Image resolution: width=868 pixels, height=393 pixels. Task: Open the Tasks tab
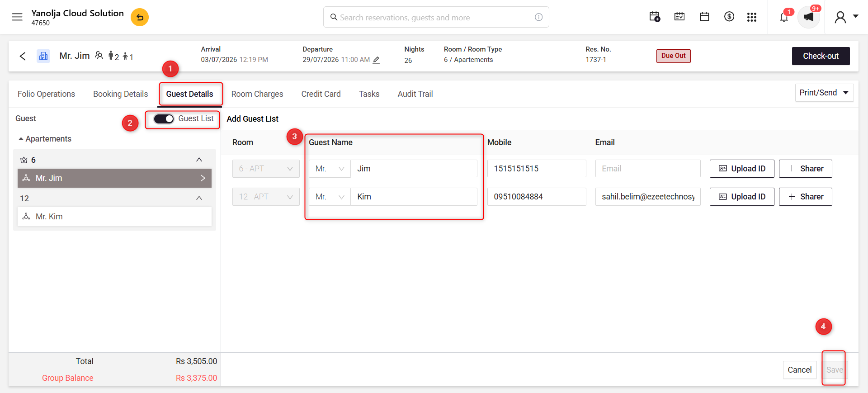369,94
